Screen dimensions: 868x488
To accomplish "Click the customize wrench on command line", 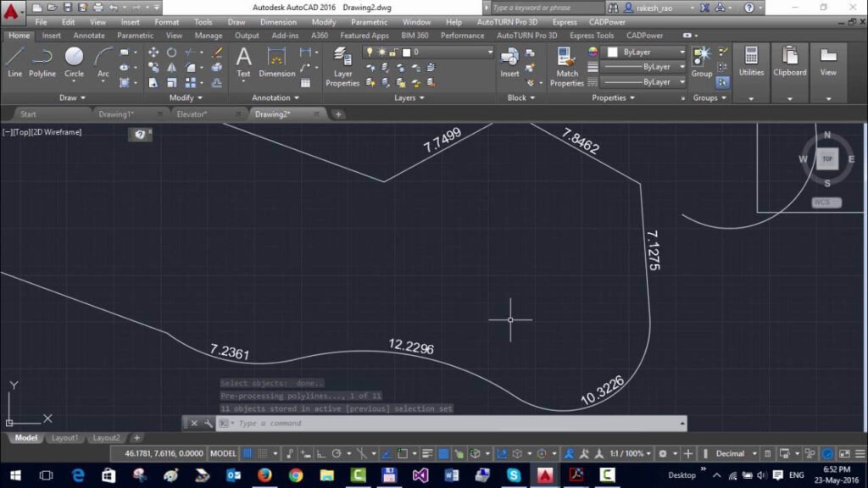I will 208,424.
